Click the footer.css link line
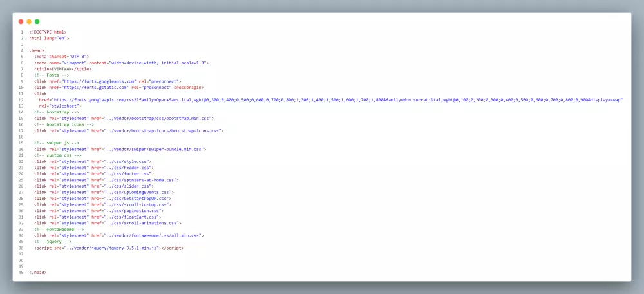Viewport: 644px width, 294px height. click(94, 174)
